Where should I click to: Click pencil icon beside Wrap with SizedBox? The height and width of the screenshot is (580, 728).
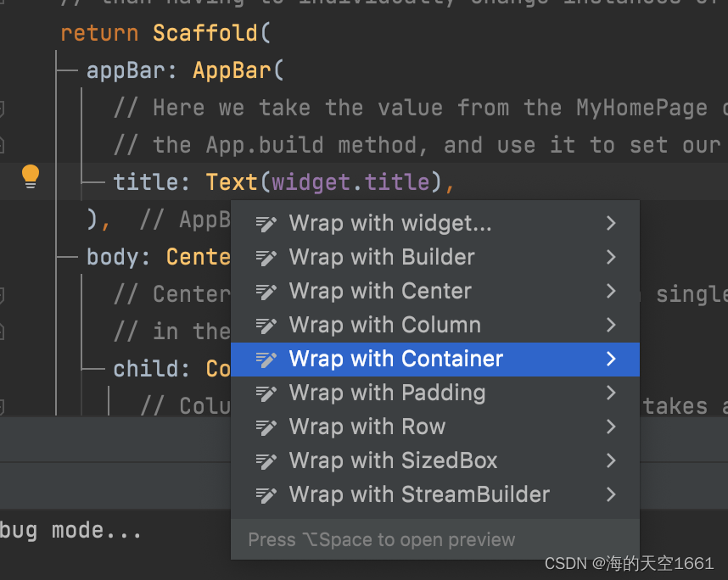click(x=266, y=461)
